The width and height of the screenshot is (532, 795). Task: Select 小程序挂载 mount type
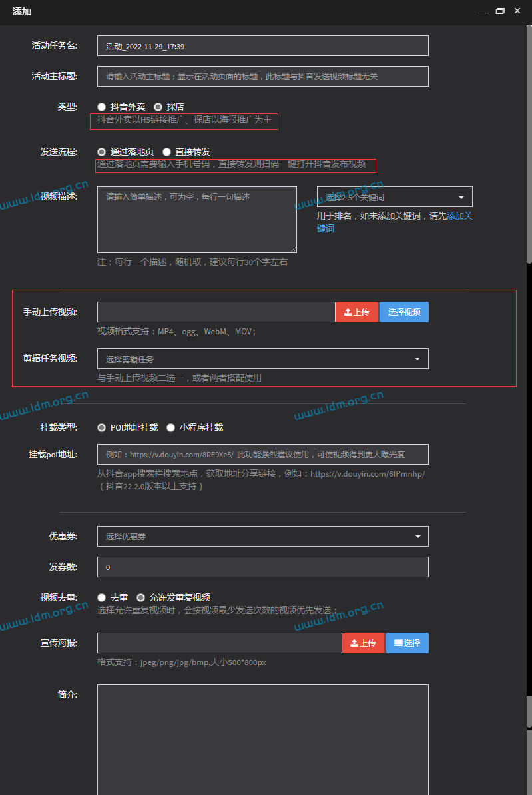pos(171,428)
